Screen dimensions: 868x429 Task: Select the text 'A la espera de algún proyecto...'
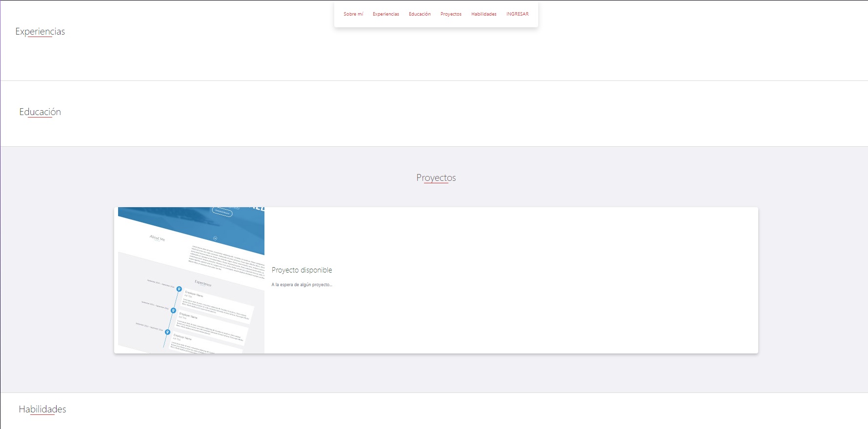[x=302, y=285]
